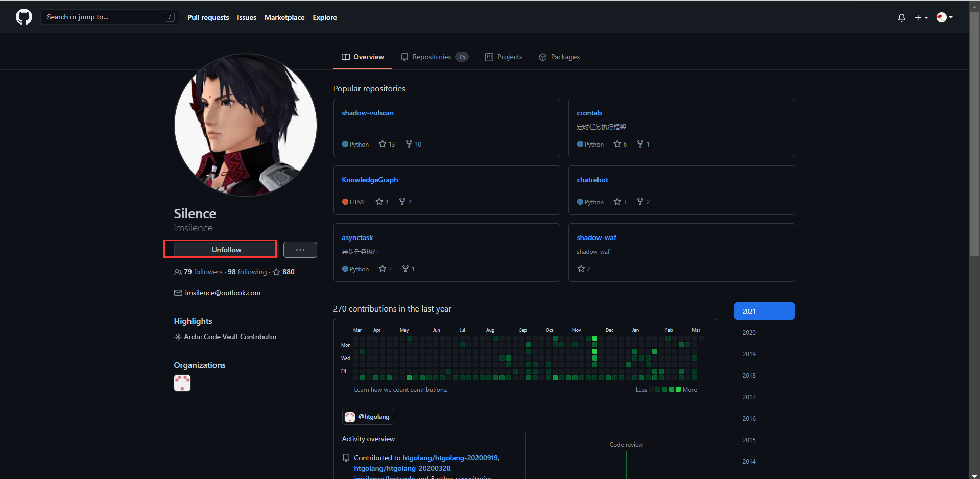View KnowledgeGraph's forks
The width and height of the screenshot is (980, 479).
coord(405,202)
